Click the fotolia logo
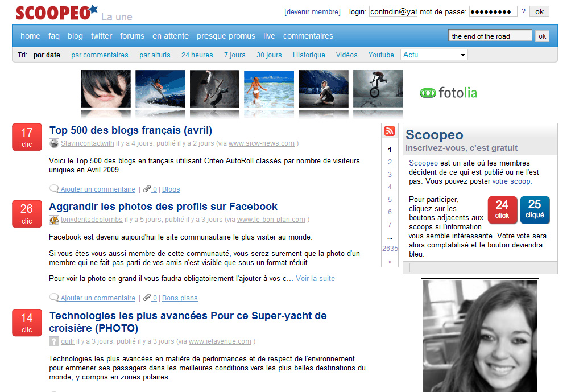571x392 pixels. point(448,93)
